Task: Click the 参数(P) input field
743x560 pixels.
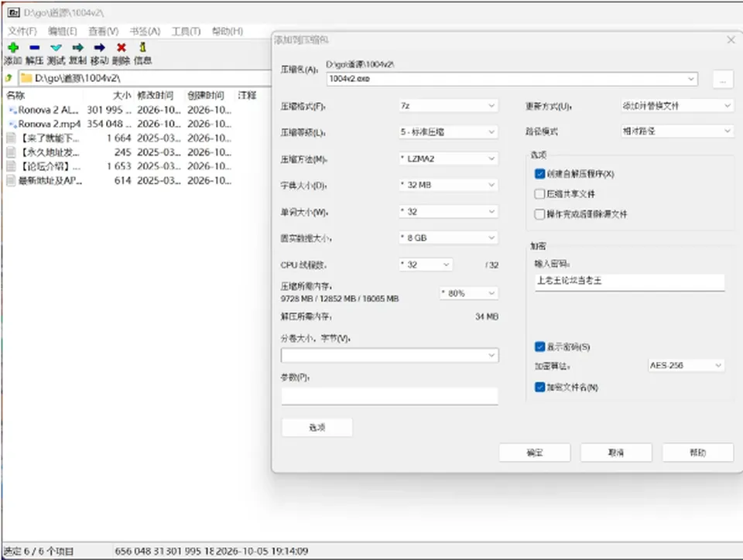Action: pos(389,396)
